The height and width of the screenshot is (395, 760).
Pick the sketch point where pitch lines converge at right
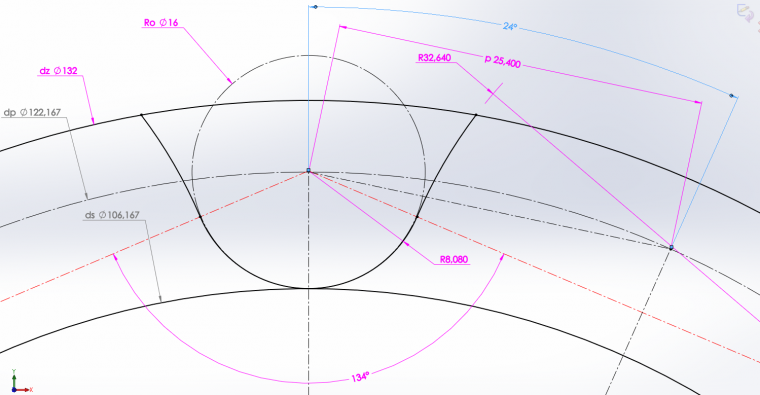tap(671, 248)
